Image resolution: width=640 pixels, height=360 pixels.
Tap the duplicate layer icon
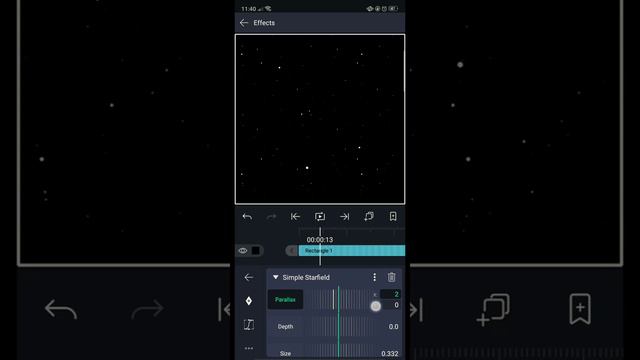coord(369,217)
